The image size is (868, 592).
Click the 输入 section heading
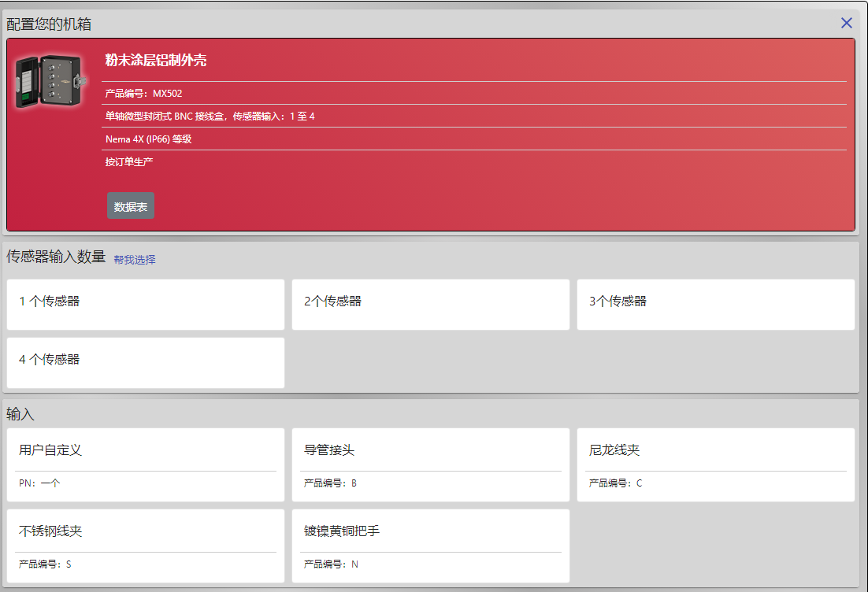coord(20,414)
